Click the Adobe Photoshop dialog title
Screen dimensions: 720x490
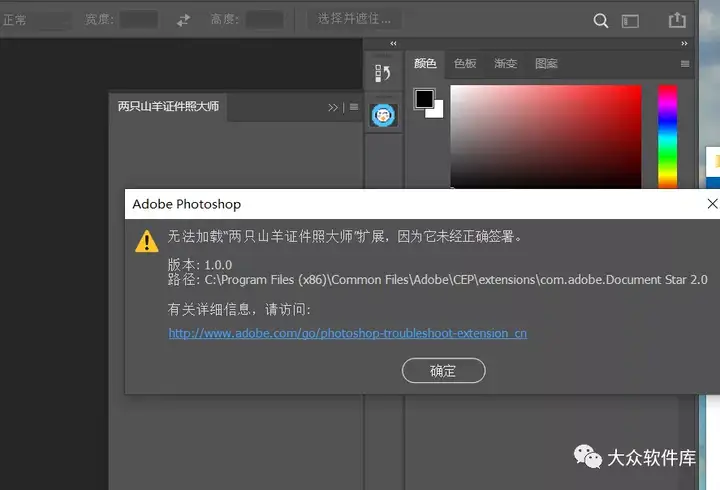coord(186,204)
